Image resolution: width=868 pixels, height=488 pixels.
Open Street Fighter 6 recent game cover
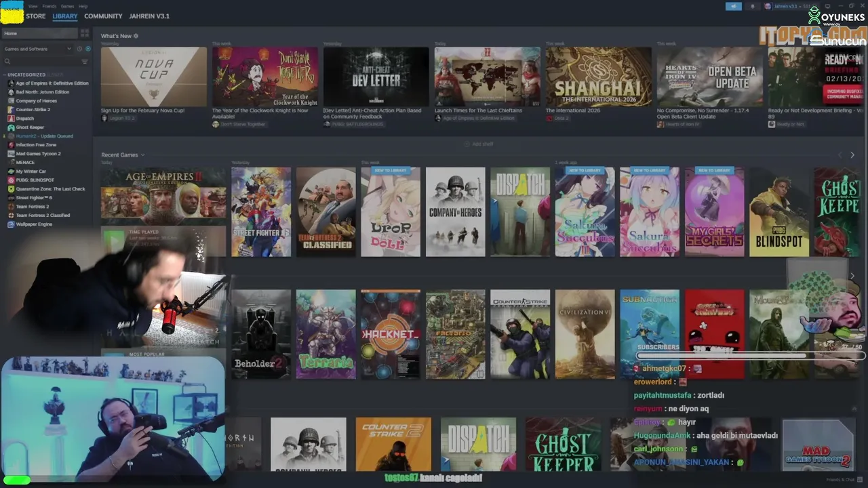pos(261,212)
